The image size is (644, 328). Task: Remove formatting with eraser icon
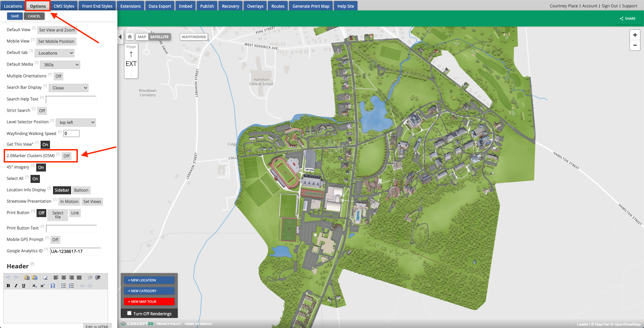pos(45,277)
